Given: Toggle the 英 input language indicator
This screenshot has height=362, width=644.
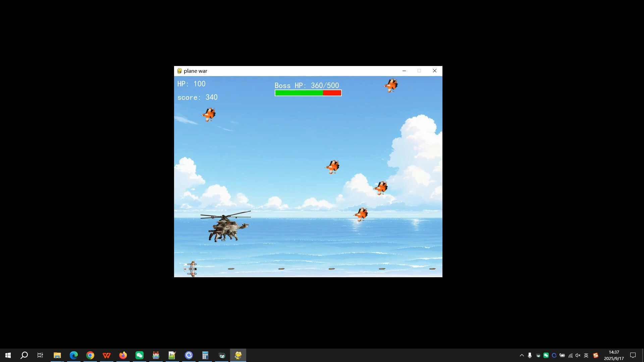Looking at the screenshot, I should tap(586, 355).
